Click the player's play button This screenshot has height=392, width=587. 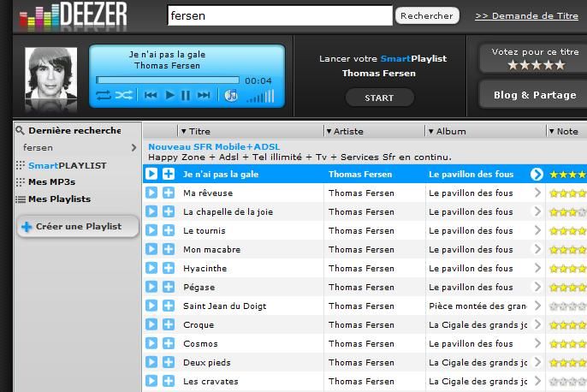click(169, 96)
